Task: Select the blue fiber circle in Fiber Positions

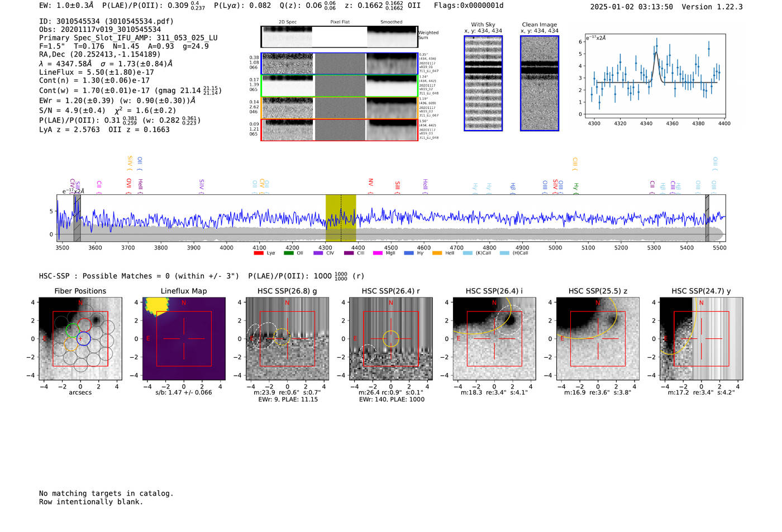Action: [83, 338]
